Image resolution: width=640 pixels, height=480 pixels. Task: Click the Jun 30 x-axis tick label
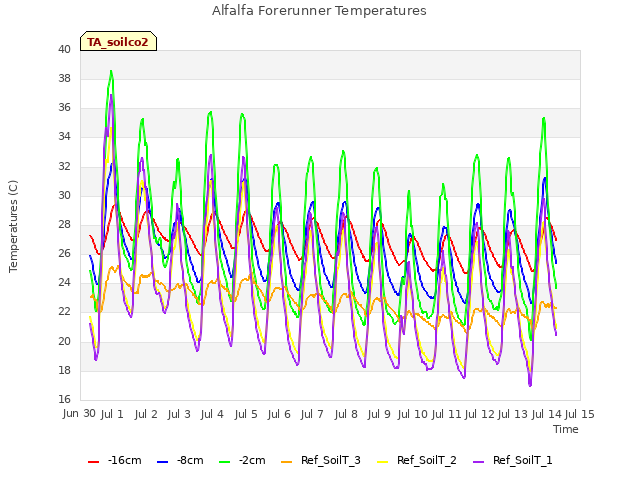[79, 414]
